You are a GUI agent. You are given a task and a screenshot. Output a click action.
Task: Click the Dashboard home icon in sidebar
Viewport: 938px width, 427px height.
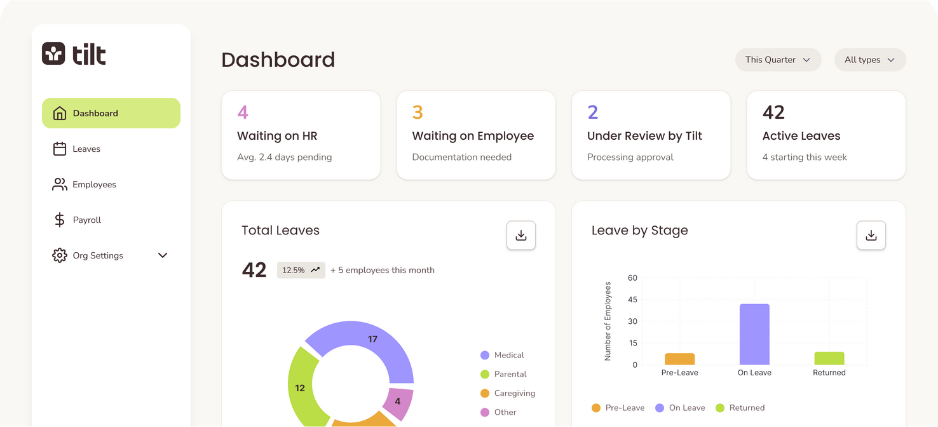pyautogui.click(x=59, y=113)
